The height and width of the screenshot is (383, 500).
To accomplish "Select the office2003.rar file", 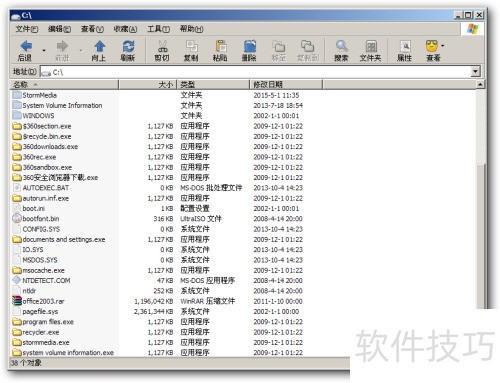I will point(43,301).
